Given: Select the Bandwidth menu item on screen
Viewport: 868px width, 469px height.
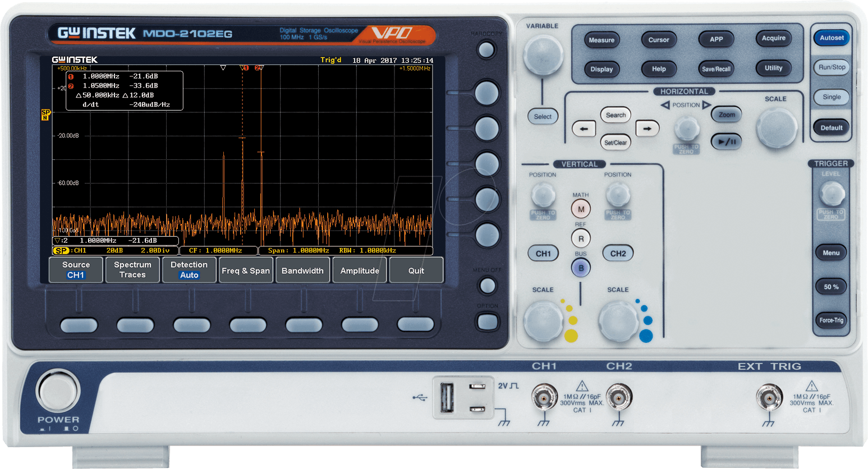Looking at the screenshot, I should tap(302, 270).
